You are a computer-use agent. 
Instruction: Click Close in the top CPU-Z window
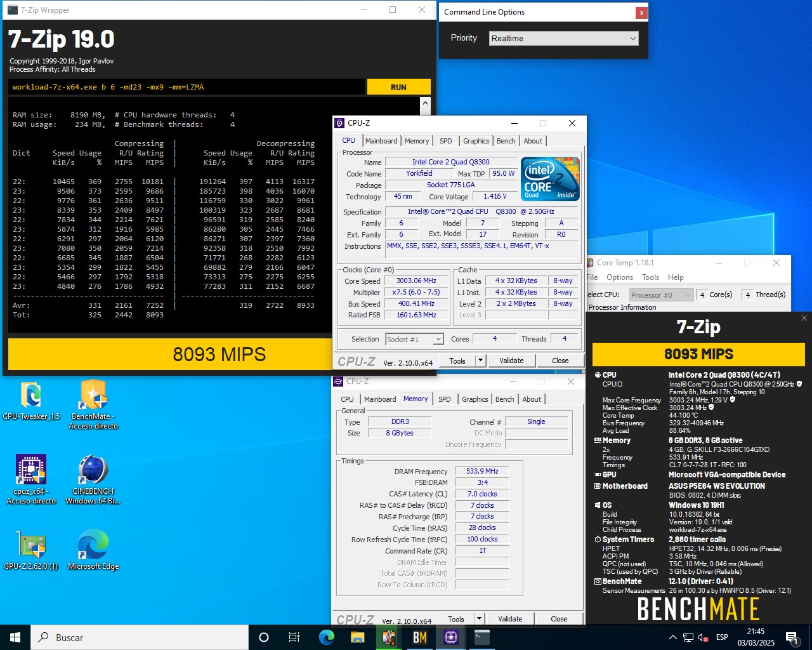pyautogui.click(x=560, y=361)
